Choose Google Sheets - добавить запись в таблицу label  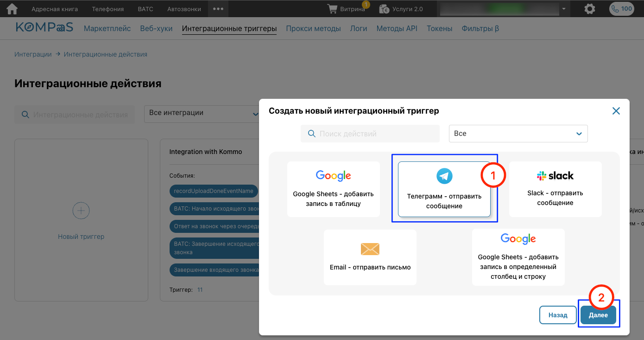coord(333,199)
